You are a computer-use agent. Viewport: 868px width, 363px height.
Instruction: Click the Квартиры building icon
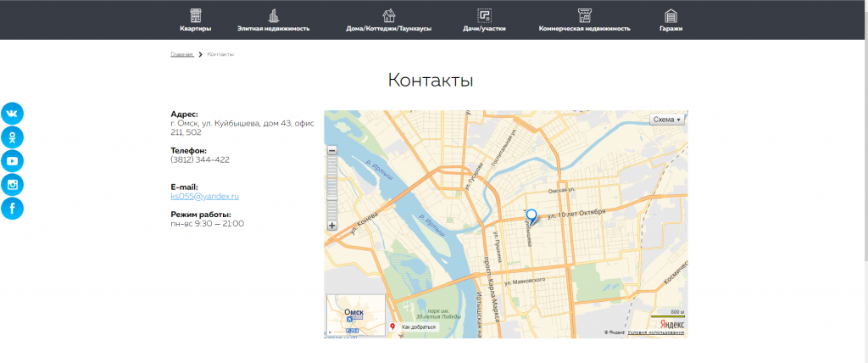click(x=196, y=15)
